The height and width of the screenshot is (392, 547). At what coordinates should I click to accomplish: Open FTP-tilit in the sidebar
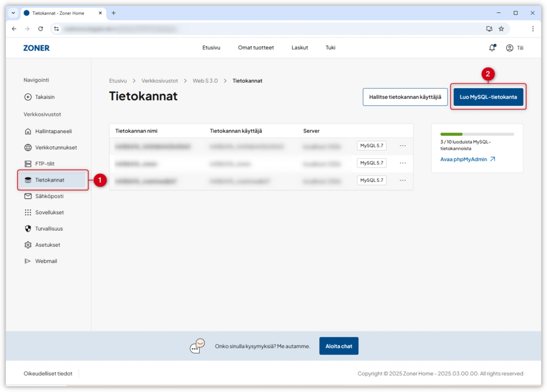point(45,163)
